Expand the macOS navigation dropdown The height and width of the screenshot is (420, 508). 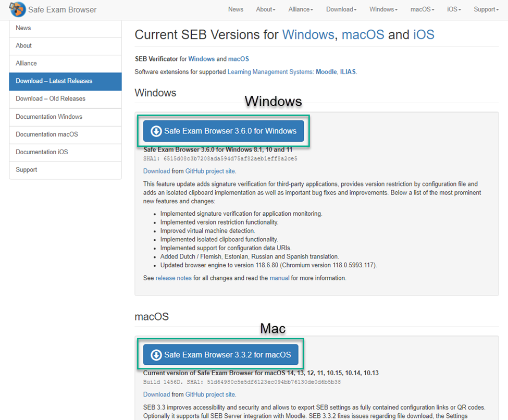click(x=422, y=9)
